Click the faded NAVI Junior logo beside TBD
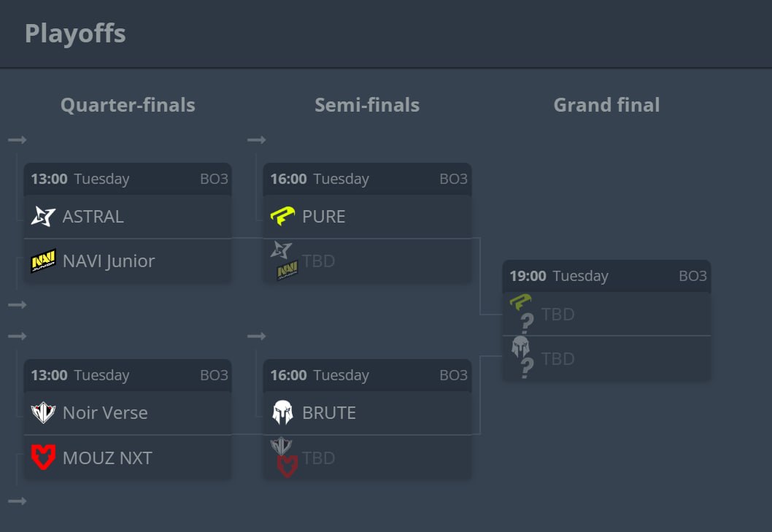Screen dimensions: 772x532 tap(287, 271)
